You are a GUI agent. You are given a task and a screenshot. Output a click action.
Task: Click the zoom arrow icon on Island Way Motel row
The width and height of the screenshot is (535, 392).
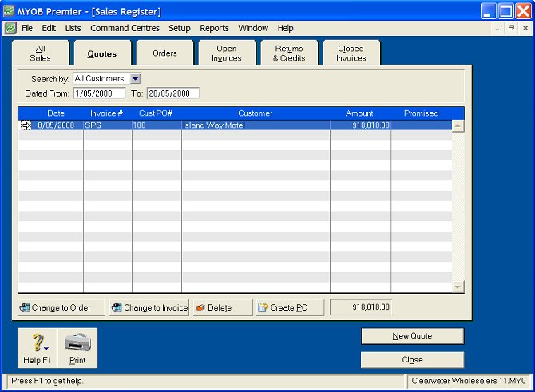26,125
